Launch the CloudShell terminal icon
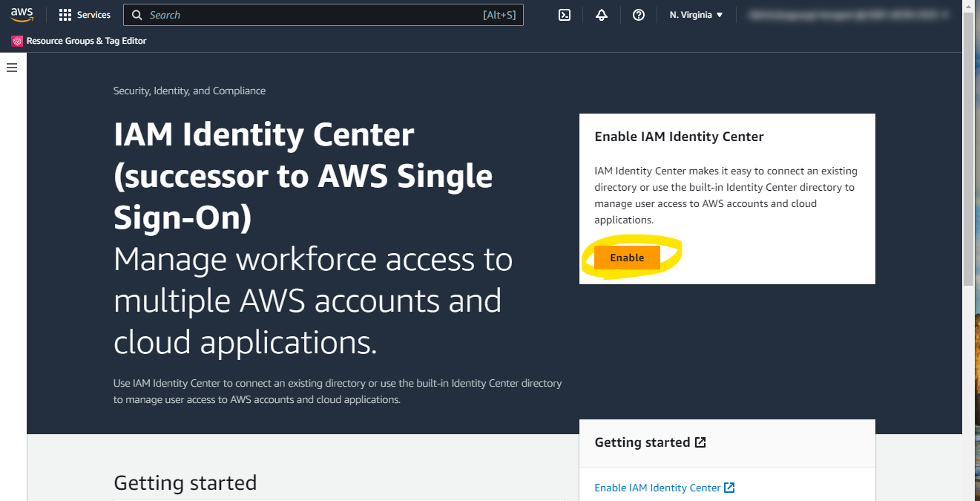 pyautogui.click(x=565, y=15)
